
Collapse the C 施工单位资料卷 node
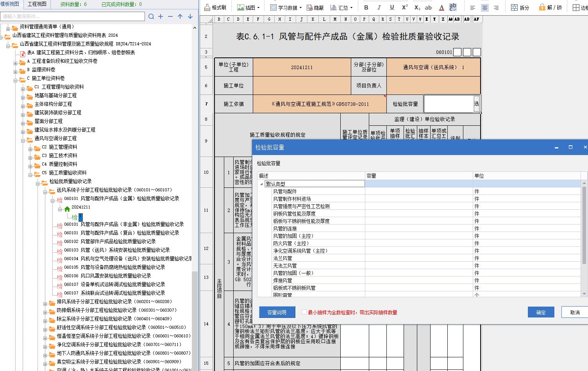pyautogui.click(x=16, y=80)
